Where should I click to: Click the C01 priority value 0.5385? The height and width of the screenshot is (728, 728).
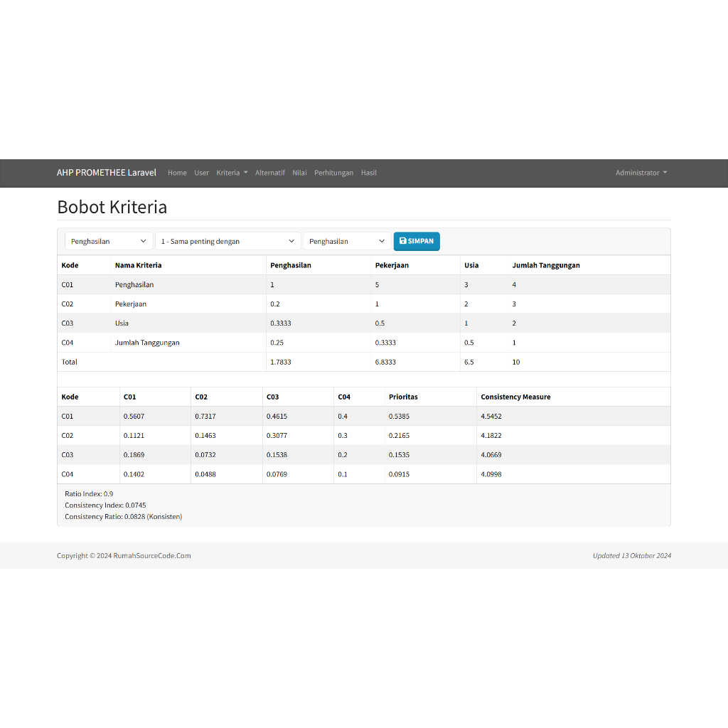pyautogui.click(x=399, y=417)
